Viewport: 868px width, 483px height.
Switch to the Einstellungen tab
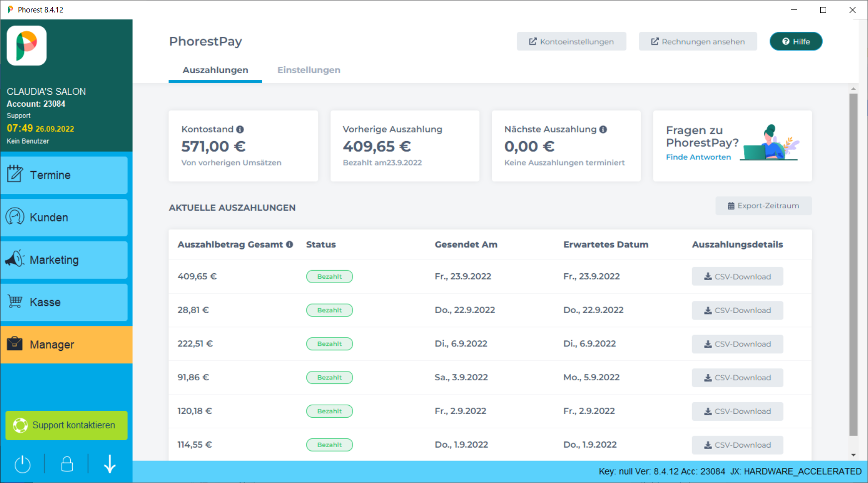[308, 70]
